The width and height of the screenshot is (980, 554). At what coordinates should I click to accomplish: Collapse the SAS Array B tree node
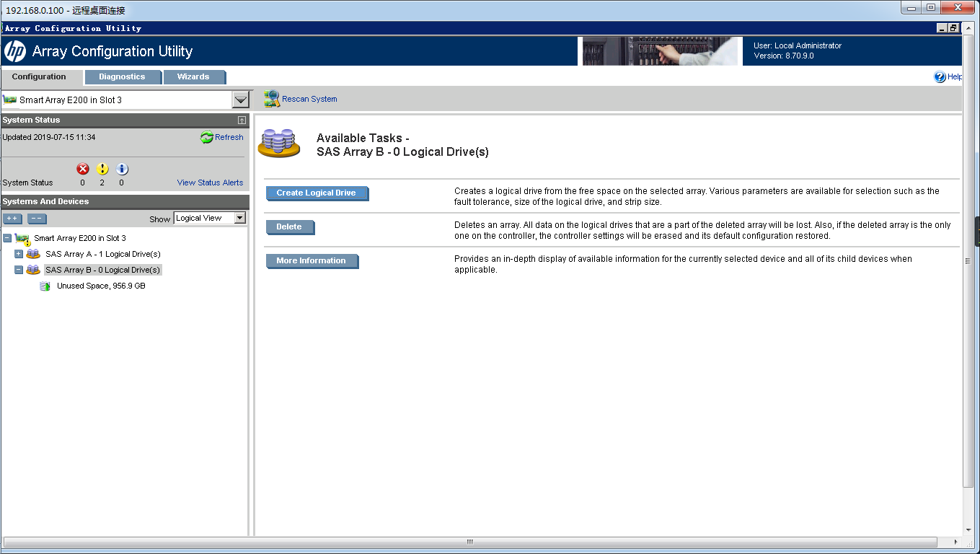coord(19,270)
